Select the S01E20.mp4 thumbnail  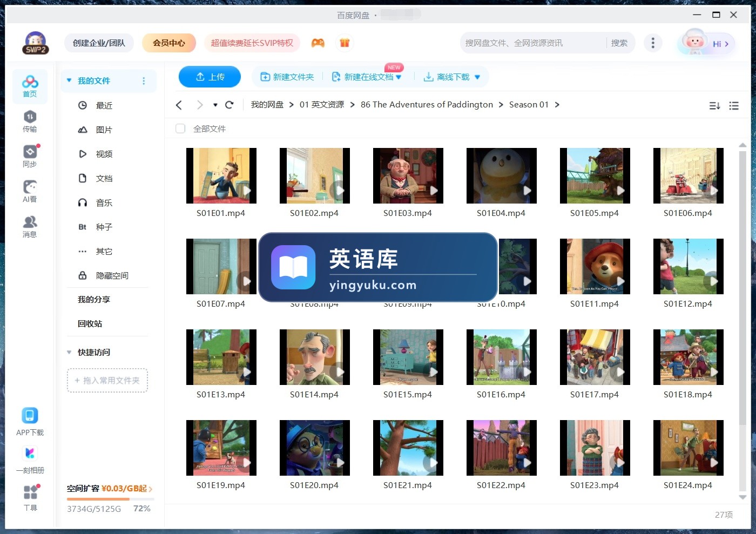click(x=315, y=448)
